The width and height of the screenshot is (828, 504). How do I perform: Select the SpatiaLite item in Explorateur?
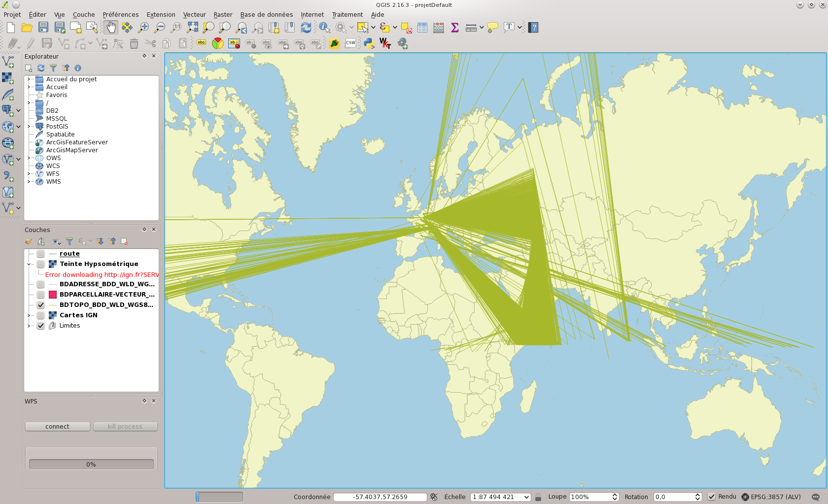[61, 134]
